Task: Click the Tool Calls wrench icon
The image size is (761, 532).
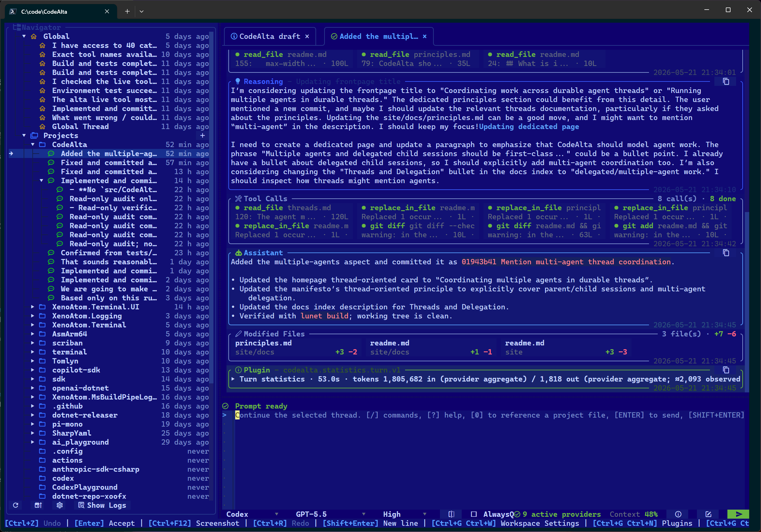Action: click(x=238, y=198)
